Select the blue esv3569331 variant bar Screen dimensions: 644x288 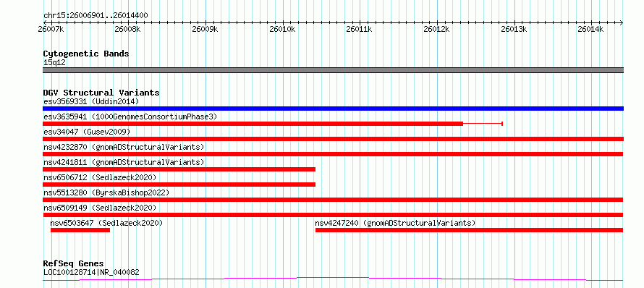[x=333, y=109]
